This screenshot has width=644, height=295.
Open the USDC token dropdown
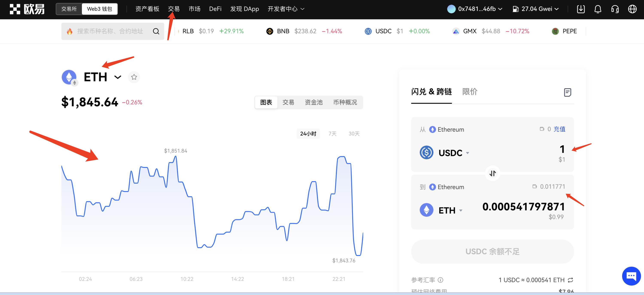click(454, 153)
